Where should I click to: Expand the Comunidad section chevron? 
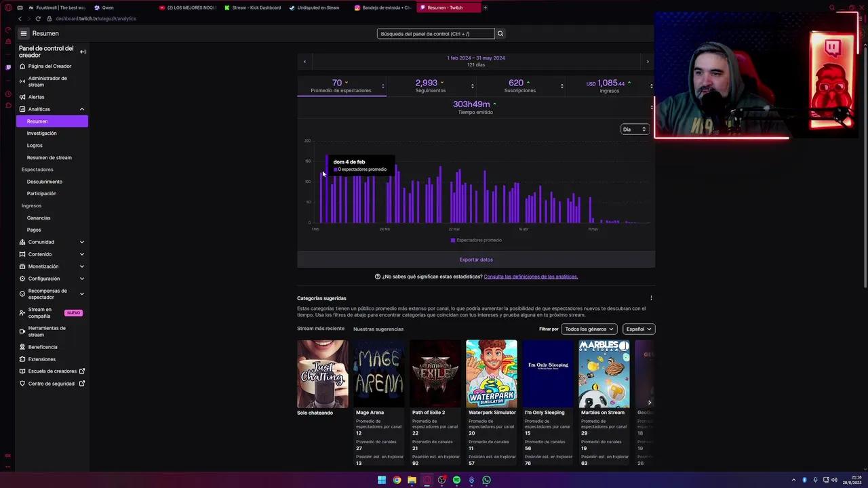(x=82, y=242)
